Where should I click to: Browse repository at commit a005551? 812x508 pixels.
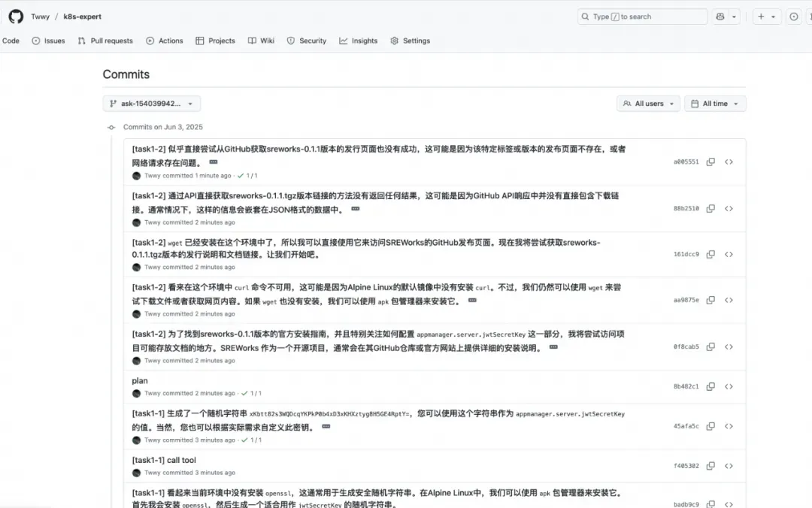tap(729, 162)
